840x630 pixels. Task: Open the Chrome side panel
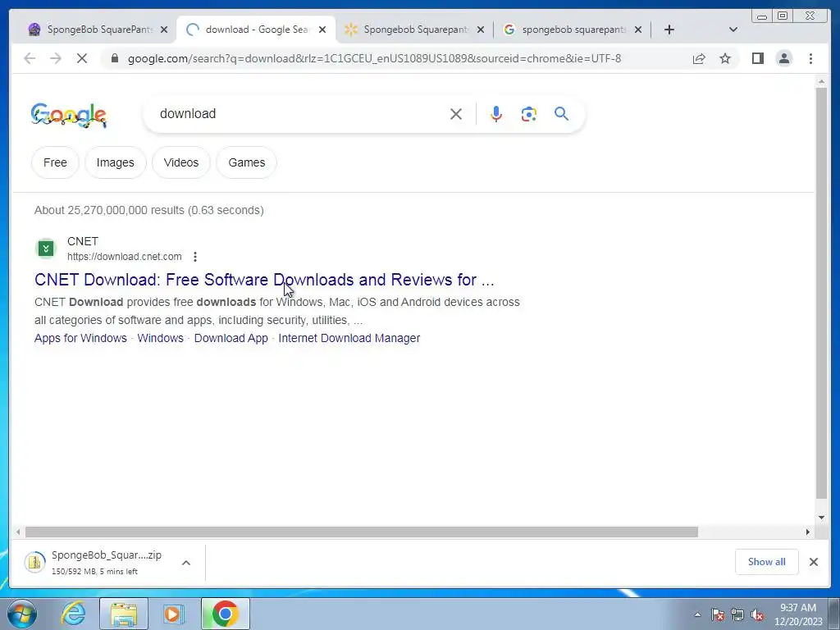(x=757, y=58)
